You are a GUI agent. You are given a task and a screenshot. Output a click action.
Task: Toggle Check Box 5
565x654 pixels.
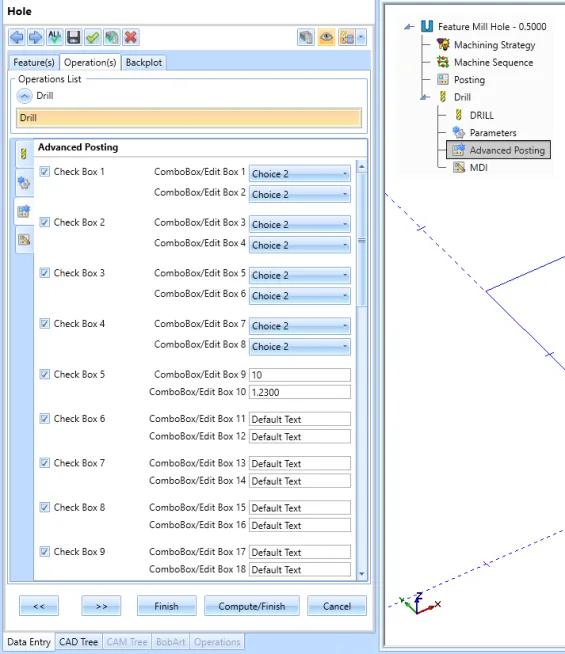45,374
